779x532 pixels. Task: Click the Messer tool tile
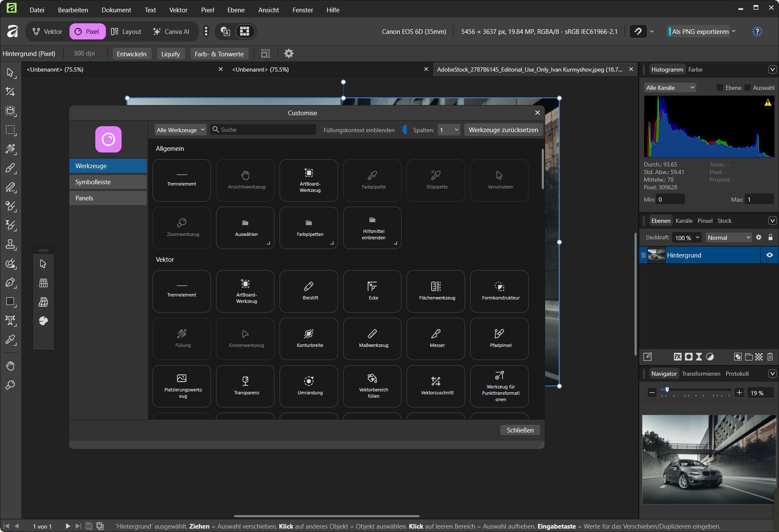pyautogui.click(x=436, y=338)
